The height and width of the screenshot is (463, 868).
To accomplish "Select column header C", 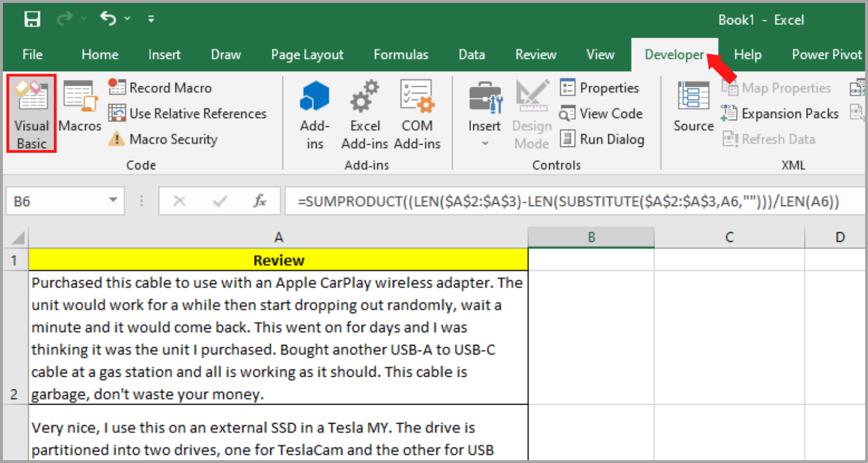I will point(729,237).
